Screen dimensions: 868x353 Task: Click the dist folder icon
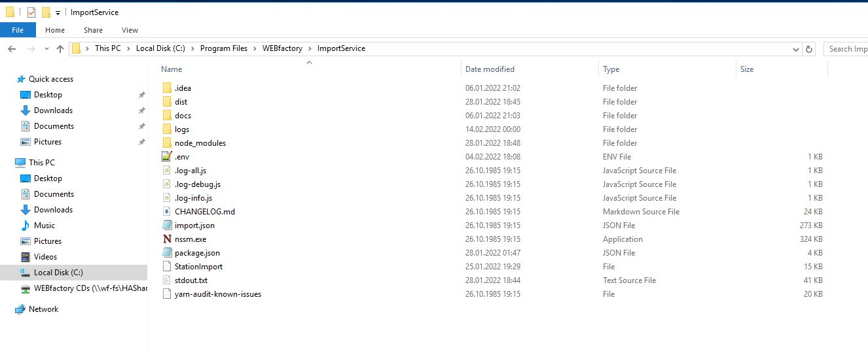point(166,101)
